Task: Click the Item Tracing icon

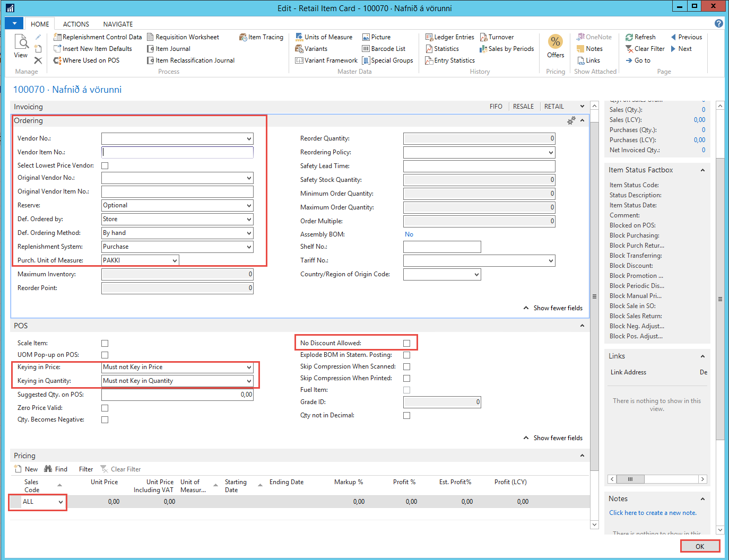Action: [x=243, y=37]
